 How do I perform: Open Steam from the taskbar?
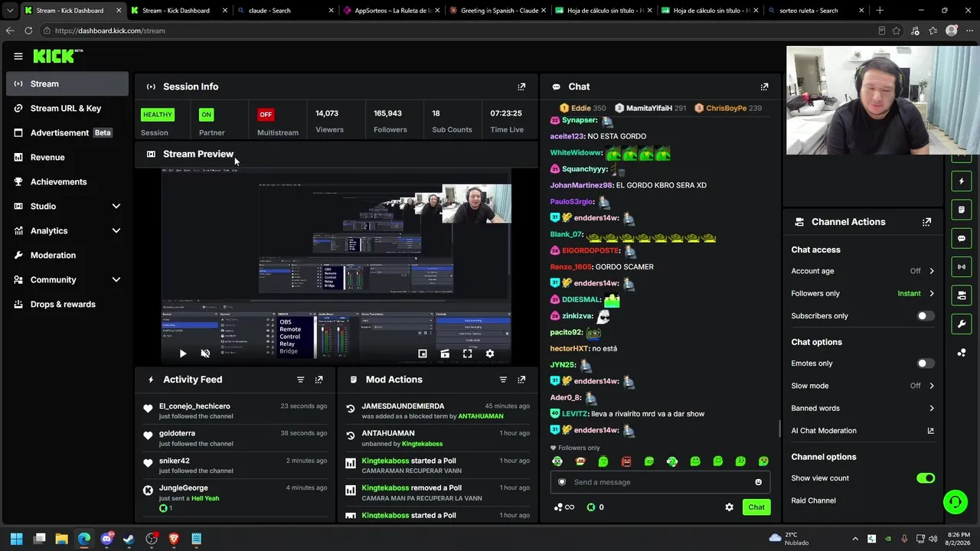pos(129,539)
